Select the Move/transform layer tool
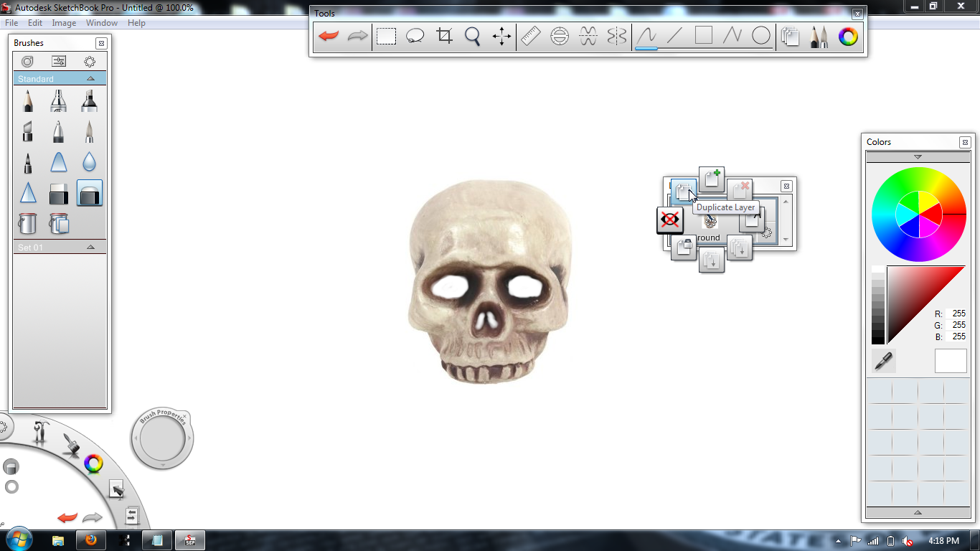Image resolution: width=980 pixels, height=551 pixels. tap(501, 36)
